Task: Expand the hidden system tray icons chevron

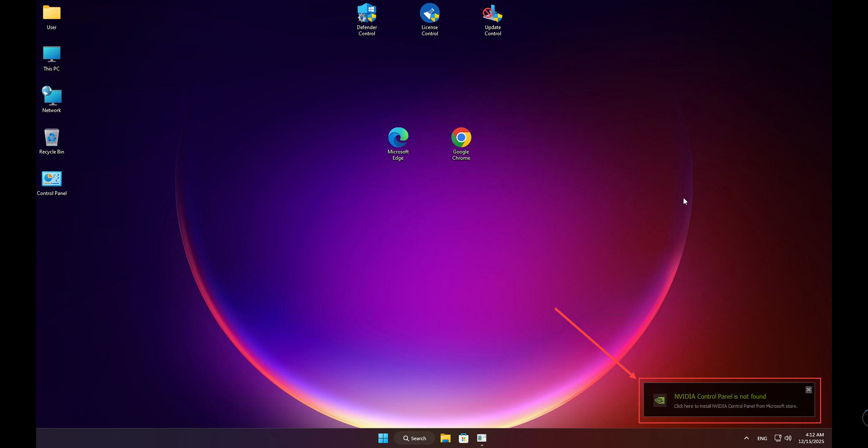Action: click(x=746, y=438)
